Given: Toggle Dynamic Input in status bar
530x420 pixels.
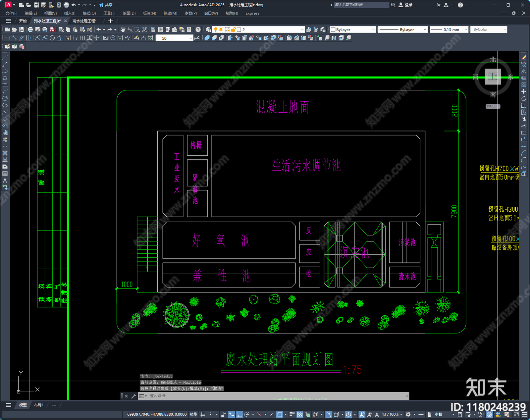Looking at the screenshot, I should coord(232,414).
